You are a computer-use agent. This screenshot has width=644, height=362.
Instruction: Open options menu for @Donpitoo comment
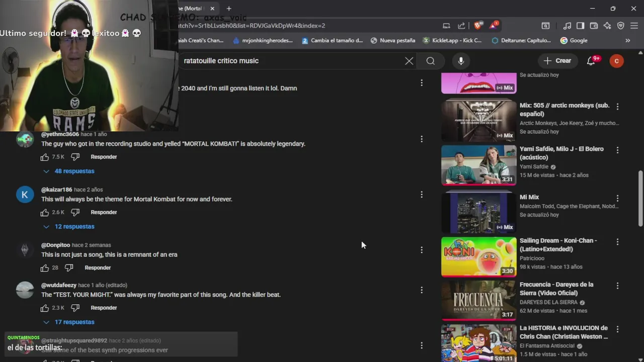coord(422,249)
